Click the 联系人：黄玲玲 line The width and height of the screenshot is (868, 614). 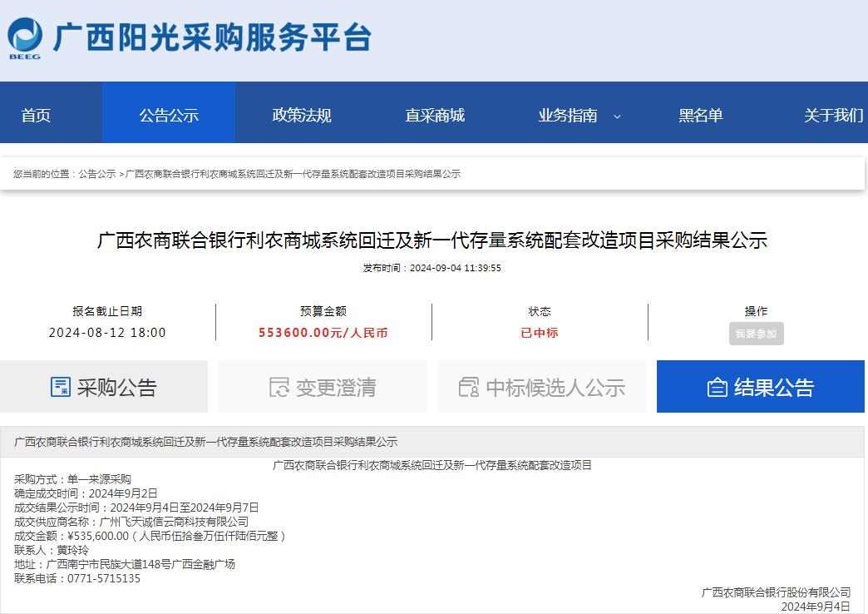click(x=52, y=550)
